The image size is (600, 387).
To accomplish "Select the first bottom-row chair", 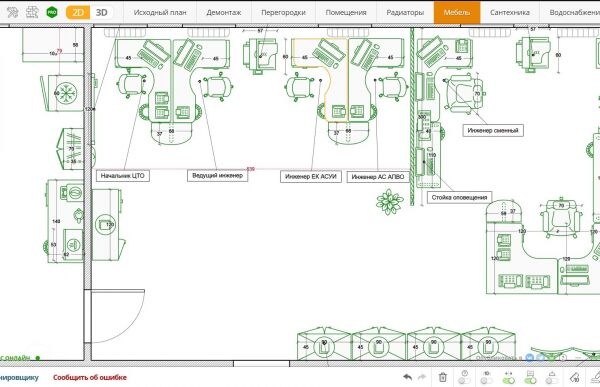I will (x=324, y=345).
